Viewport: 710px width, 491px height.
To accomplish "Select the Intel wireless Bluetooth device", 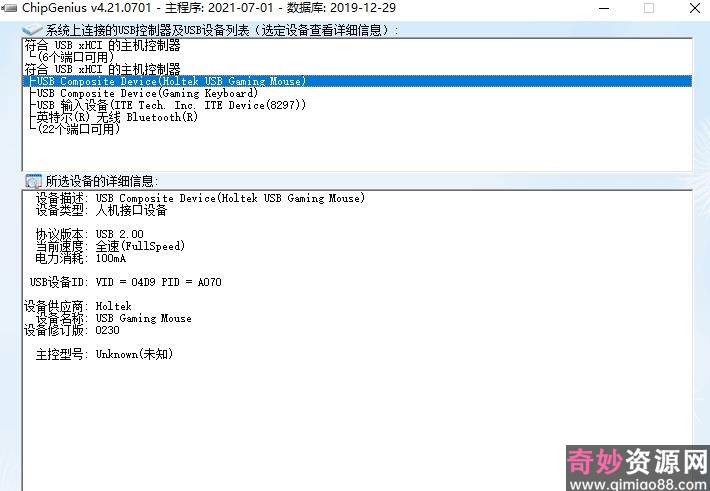I will point(117,117).
